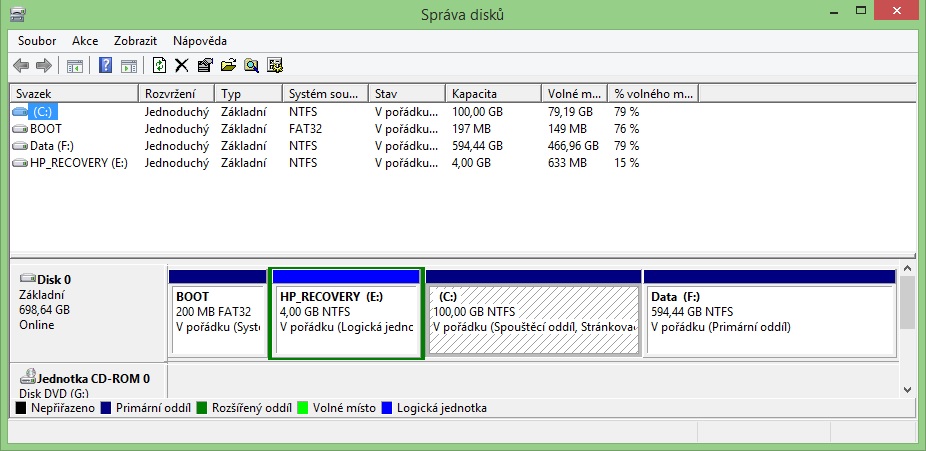Click the 149 MB free space cell
The image size is (926, 451).
(567, 129)
